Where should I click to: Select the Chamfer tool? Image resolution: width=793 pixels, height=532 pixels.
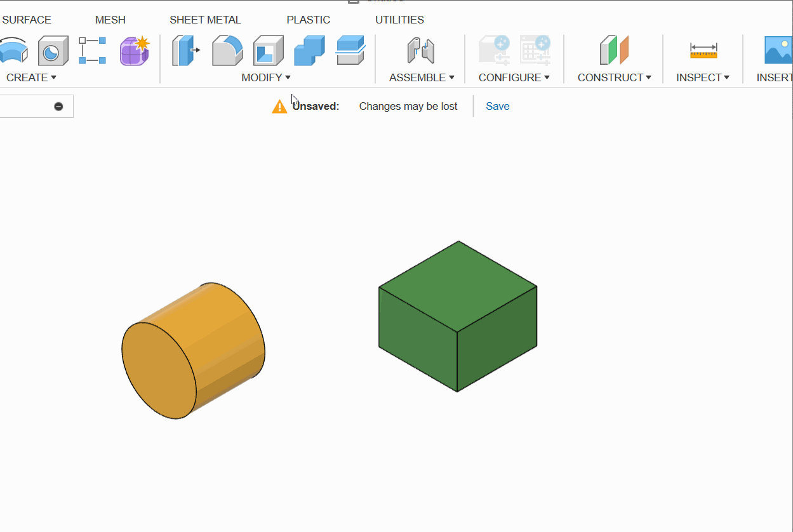click(x=267, y=51)
